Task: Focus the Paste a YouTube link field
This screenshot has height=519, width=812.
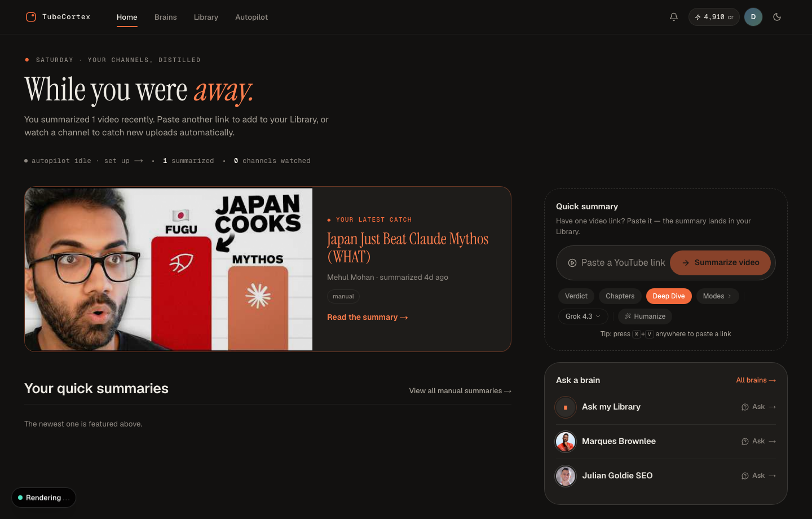Action: coord(623,262)
